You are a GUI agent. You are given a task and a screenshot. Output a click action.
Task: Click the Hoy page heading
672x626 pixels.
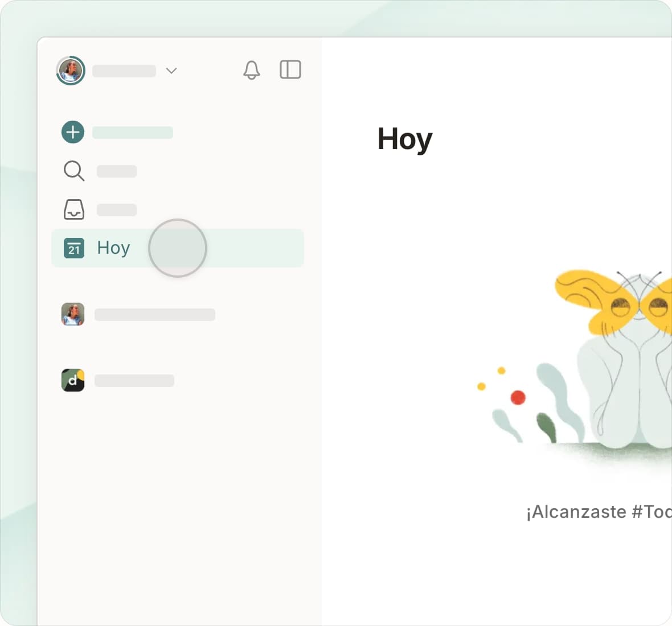(405, 139)
